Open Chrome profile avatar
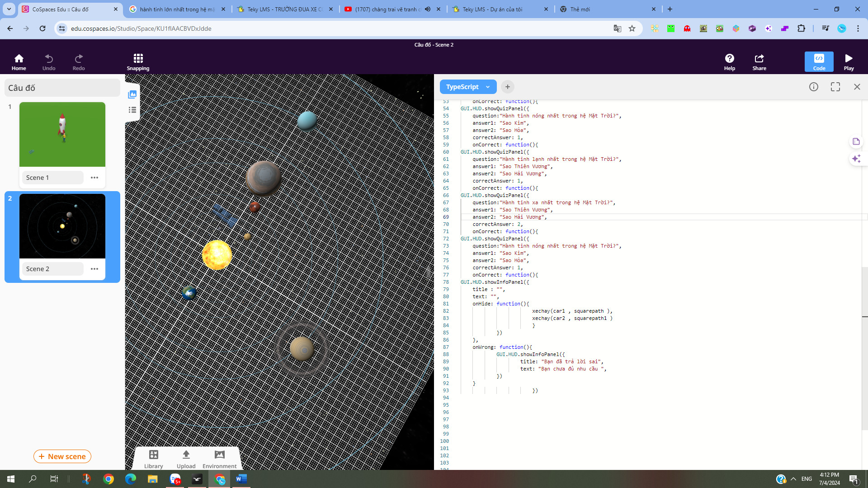This screenshot has width=868, height=488. [x=841, y=28]
